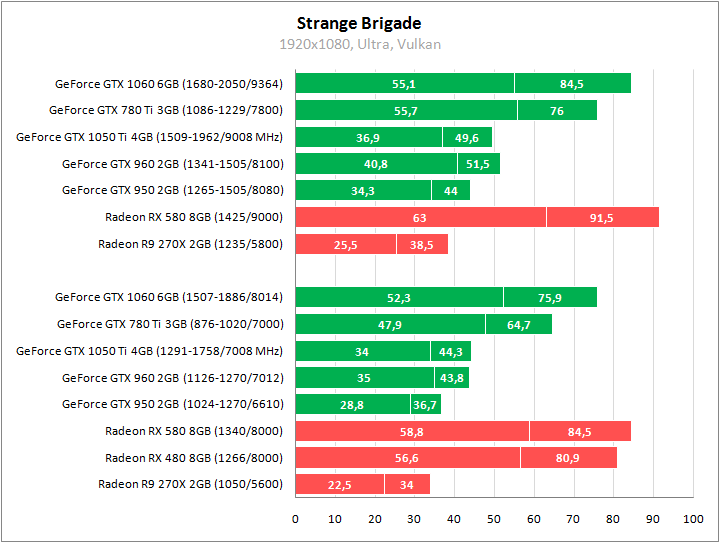Click the 1920x1080, Ultra, Vulkan subtitle
720x543 pixels.
click(359, 44)
